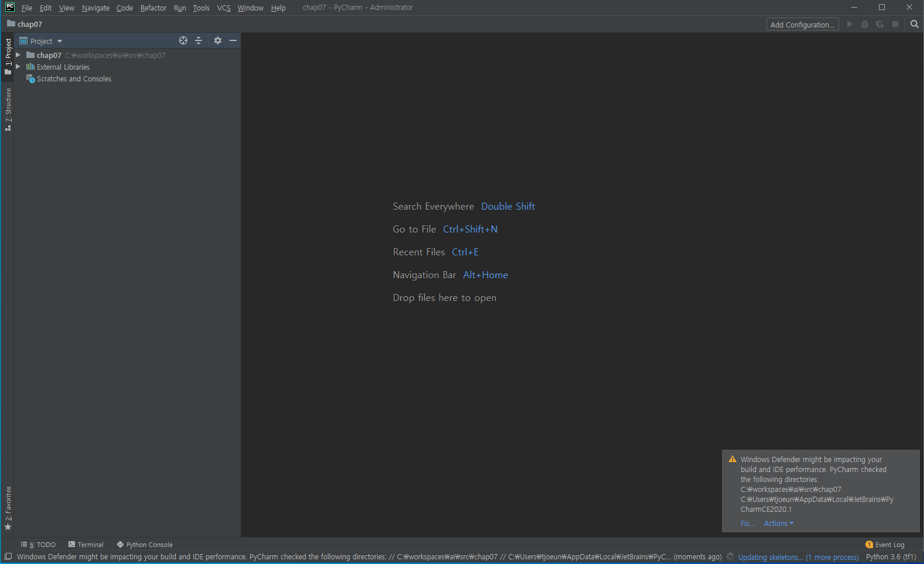
Task: Click the Project panel window icon
Action: tap(23, 40)
